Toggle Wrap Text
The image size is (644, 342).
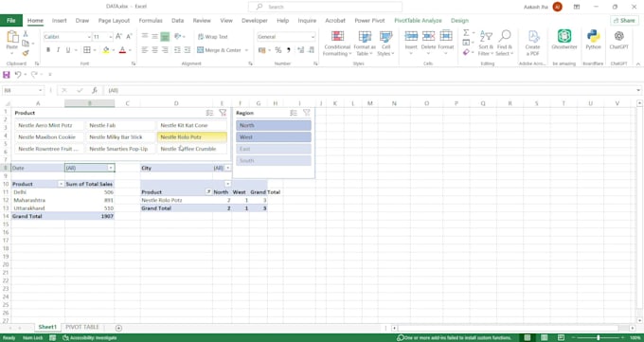[213, 37]
